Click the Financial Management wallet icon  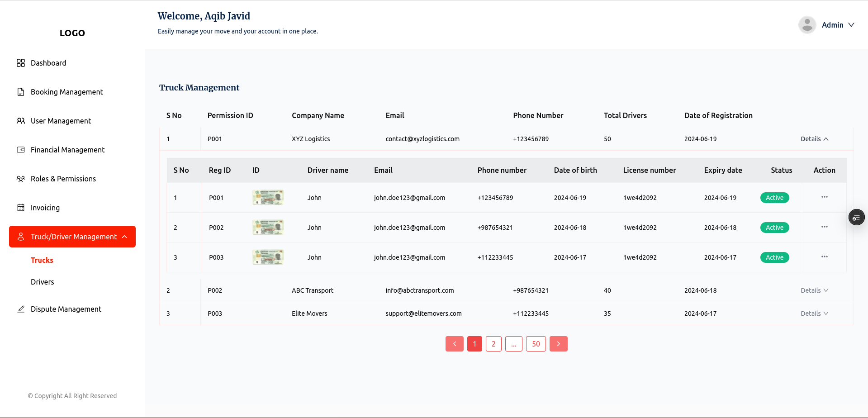[21, 150]
